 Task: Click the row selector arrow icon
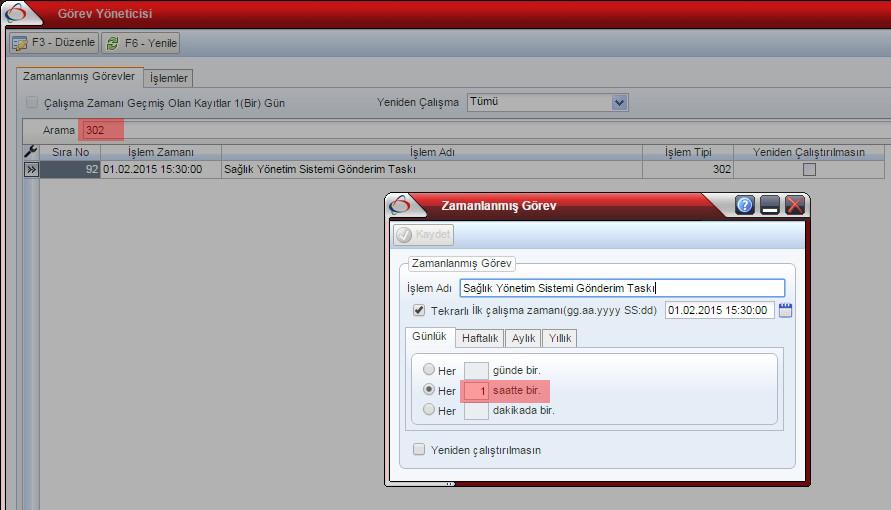click(31, 170)
